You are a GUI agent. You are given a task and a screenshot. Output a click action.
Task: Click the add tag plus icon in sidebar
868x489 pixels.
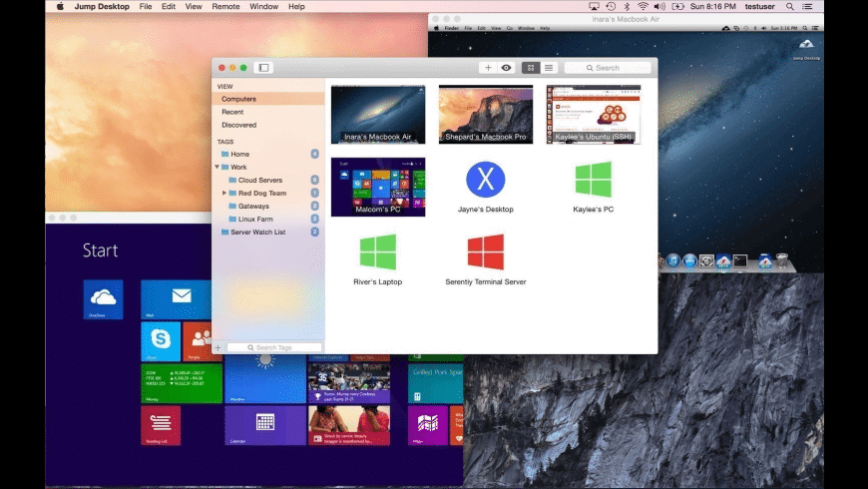coord(218,347)
